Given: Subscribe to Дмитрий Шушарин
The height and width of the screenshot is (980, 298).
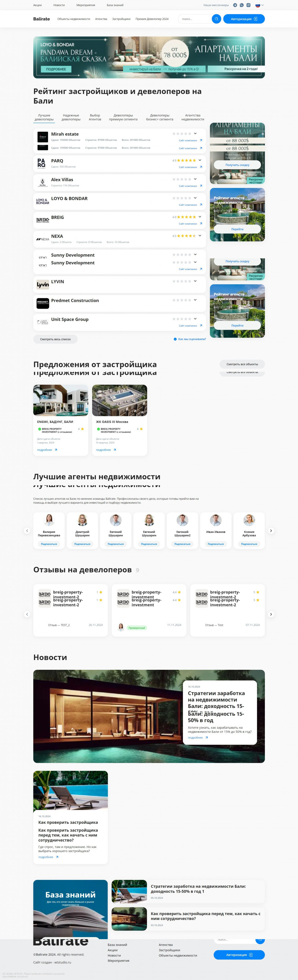Looking at the screenshot, I should (x=82, y=544).
